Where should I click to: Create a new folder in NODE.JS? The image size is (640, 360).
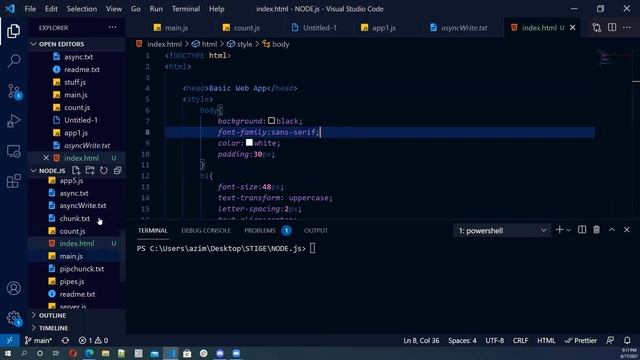point(90,170)
